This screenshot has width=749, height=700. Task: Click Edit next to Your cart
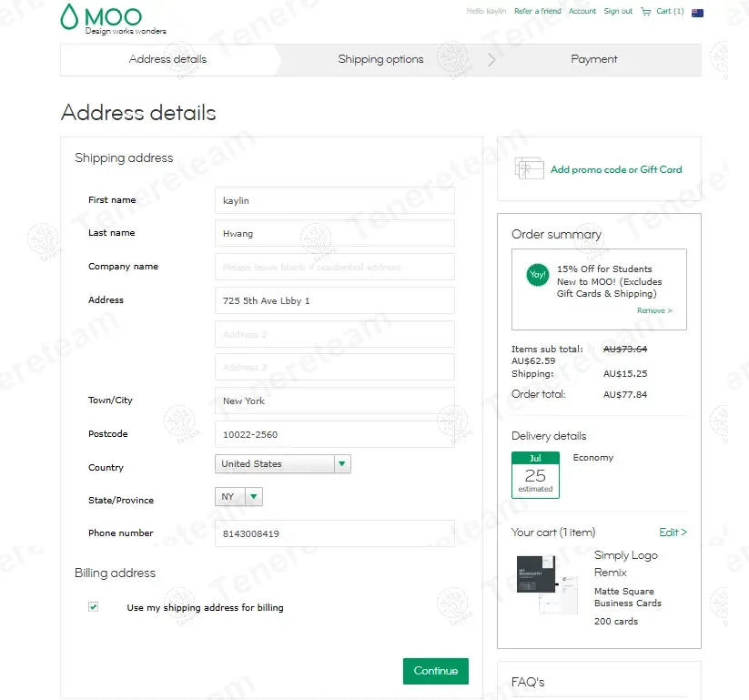(673, 533)
